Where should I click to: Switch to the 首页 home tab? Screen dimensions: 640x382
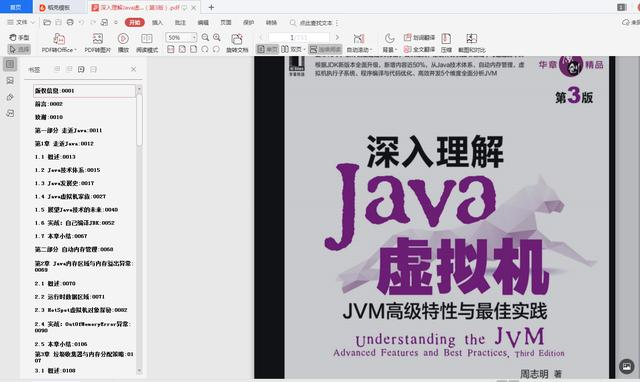pos(16,7)
